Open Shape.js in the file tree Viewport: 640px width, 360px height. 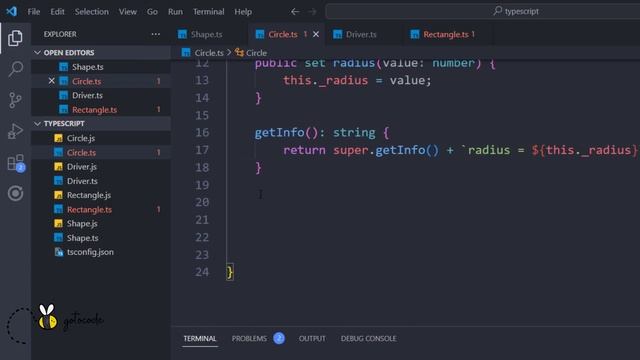coord(101,224)
